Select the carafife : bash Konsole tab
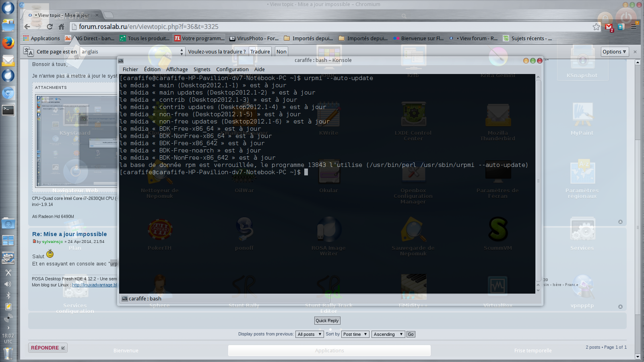The height and width of the screenshot is (362, 644). pos(225,298)
